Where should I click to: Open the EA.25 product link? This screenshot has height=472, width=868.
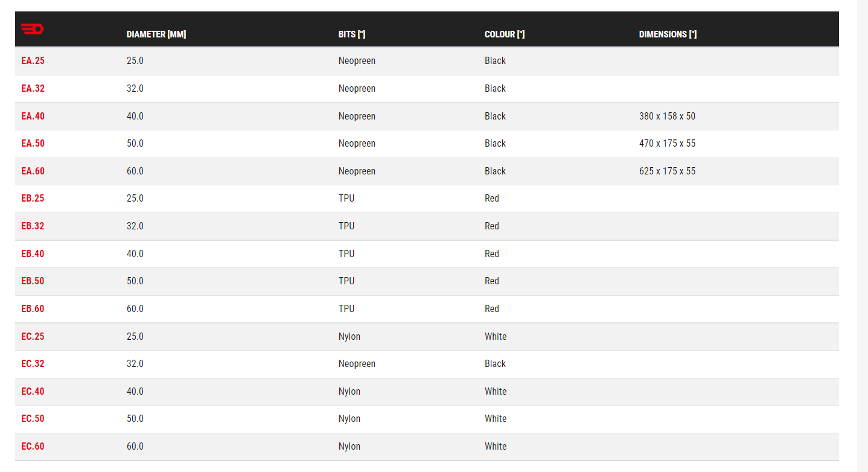(33, 61)
